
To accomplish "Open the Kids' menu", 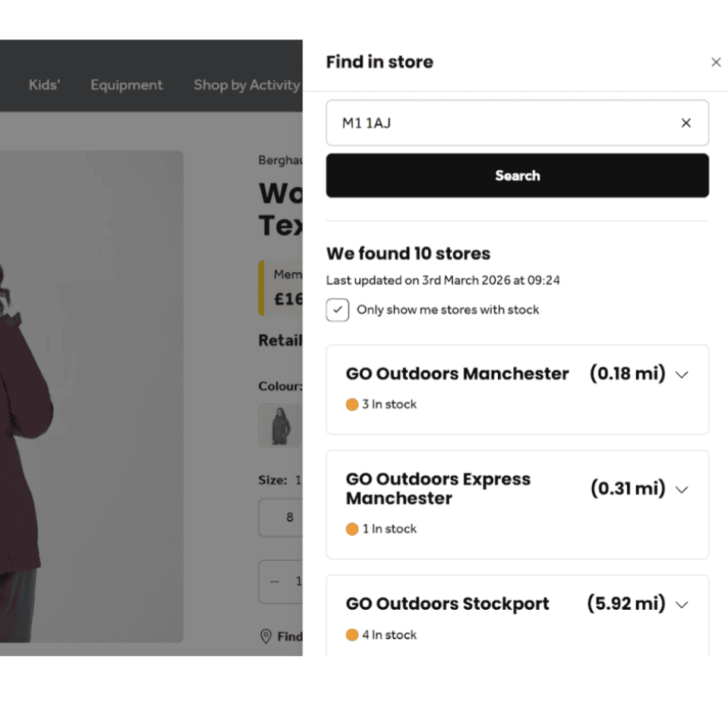I will click(x=44, y=85).
